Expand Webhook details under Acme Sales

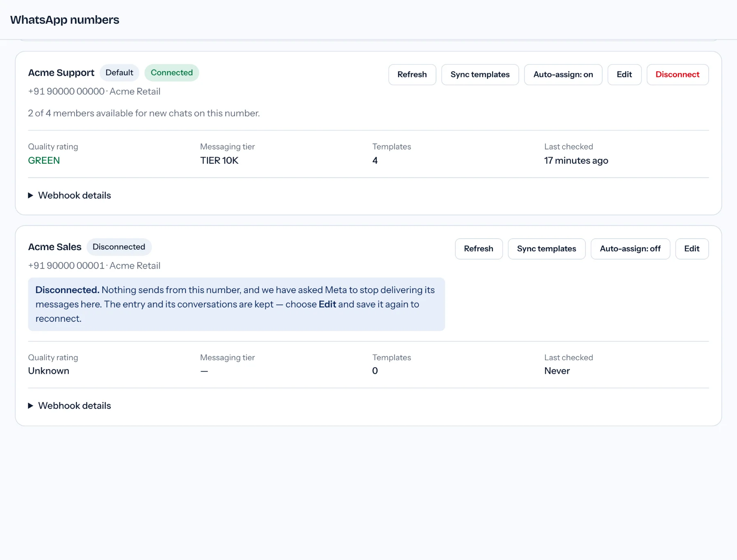70,406
